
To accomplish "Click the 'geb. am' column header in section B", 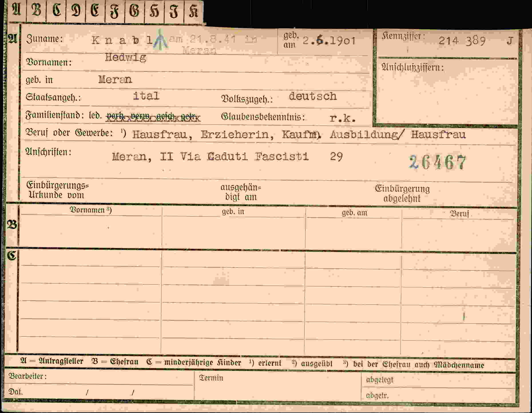I will coord(354,213).
